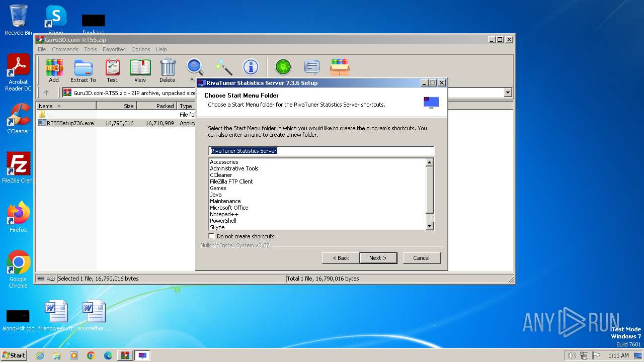Click the Add toolbar icon in WinRAR
644x362 pixels.
54,70
